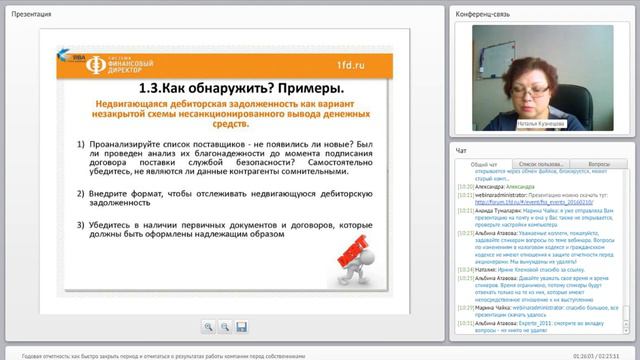
Task: Click chat scrollbar down arrow
Action: pyautogui.click(x=626, y=331)
